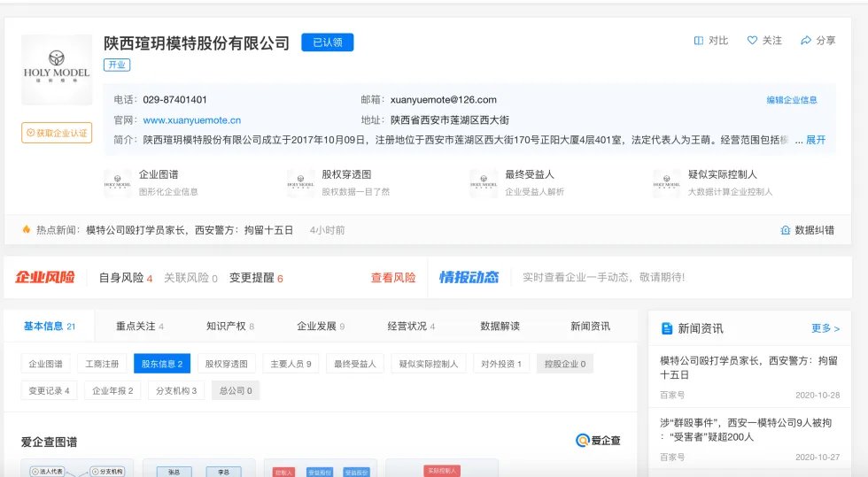Viewport: 868px width, 477px height.
Task: Select the 对外投资 1 sub-tab
Action: [501, 364]
